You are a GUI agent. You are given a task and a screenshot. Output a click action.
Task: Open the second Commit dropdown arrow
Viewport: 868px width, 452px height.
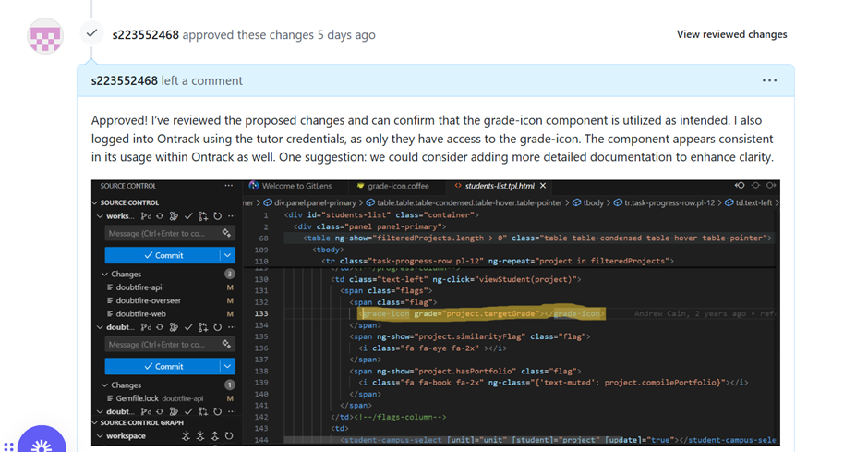(x=227, y=366)
